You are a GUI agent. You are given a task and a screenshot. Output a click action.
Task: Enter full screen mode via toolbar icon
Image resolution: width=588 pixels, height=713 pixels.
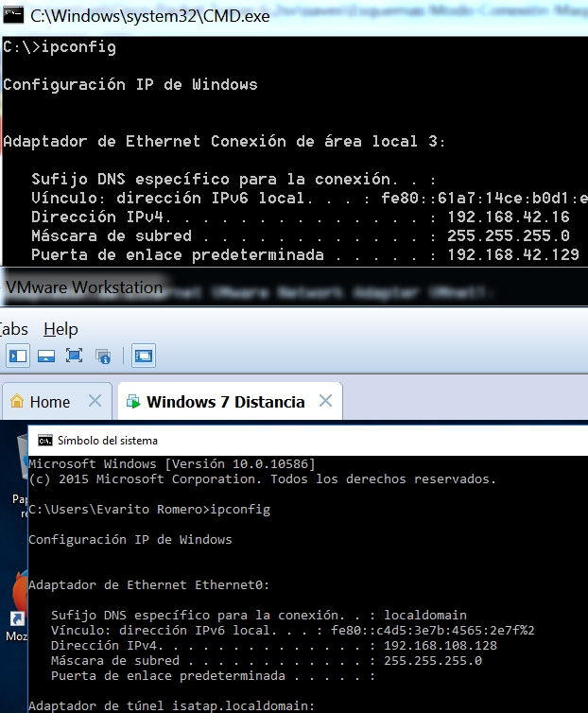point(75,356)
